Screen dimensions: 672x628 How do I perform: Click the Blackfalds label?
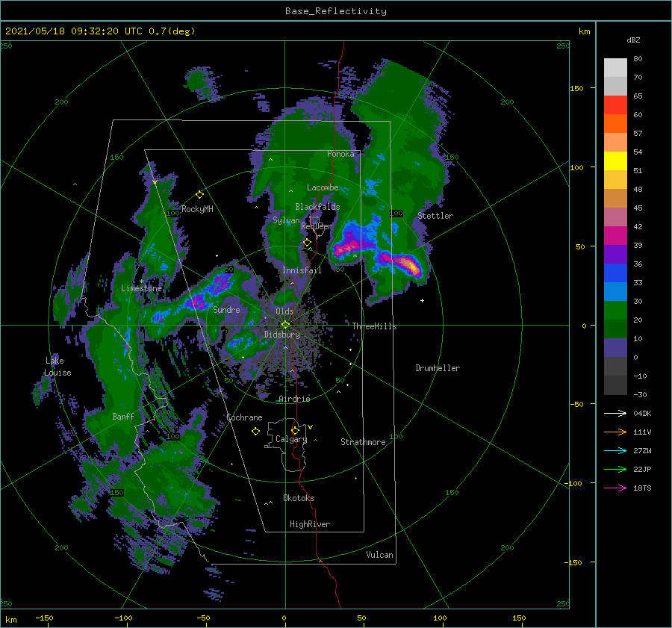[317, 207]
